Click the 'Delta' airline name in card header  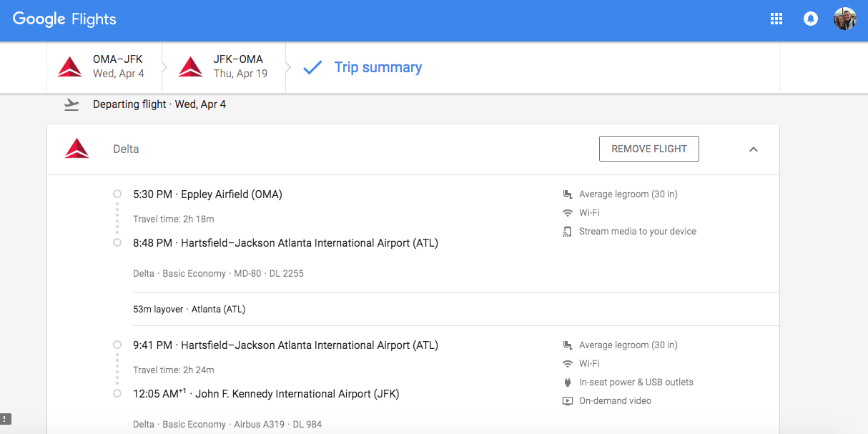pyautogui.click(x=126, y=149)
